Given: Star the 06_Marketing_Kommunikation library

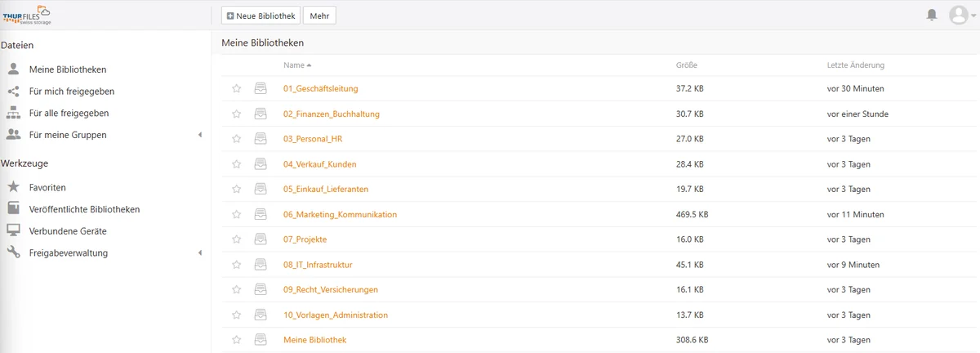Looking at the screenshot, I should pyautogui.click(x=237, y=214).
